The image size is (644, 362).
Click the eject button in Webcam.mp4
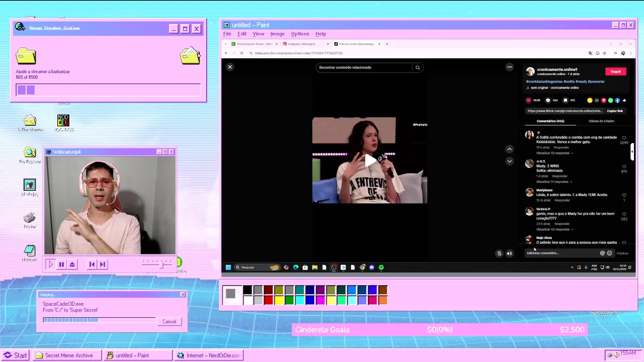click(x=72, y=264)
